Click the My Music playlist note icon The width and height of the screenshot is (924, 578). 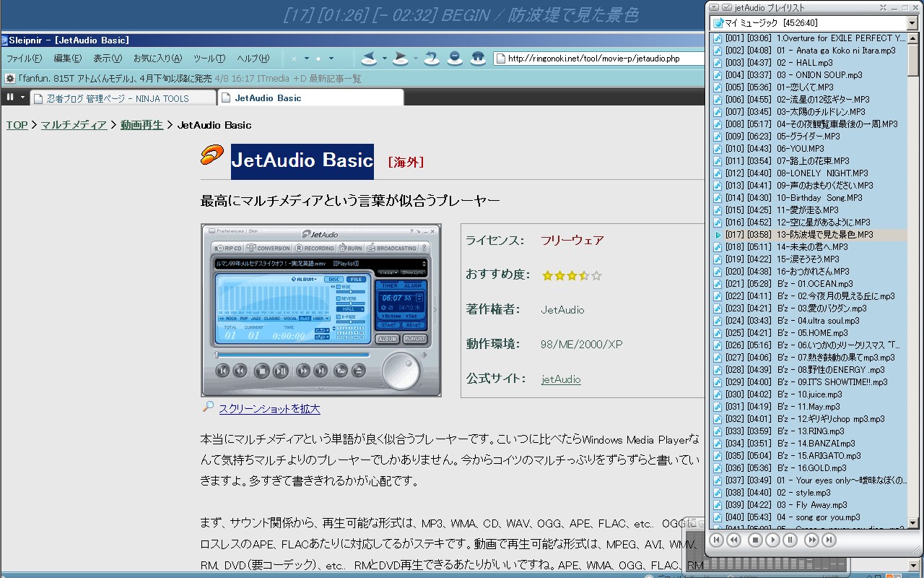(718, 23)
